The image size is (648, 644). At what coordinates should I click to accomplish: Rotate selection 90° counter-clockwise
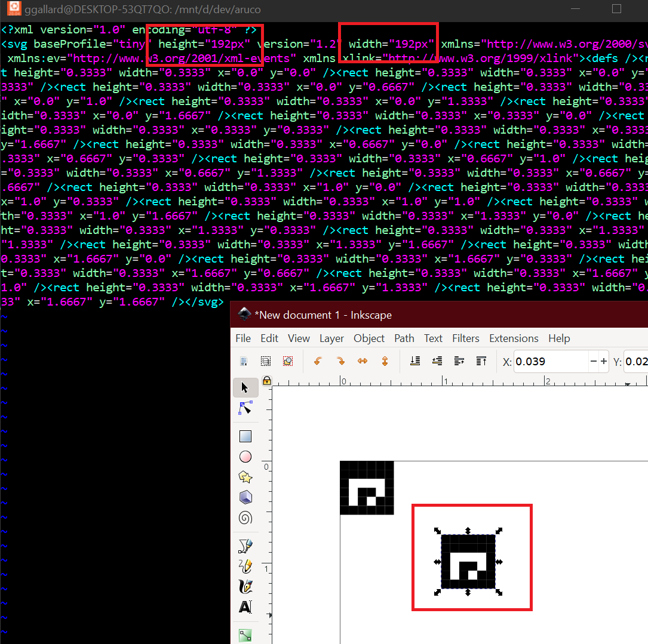318,361
